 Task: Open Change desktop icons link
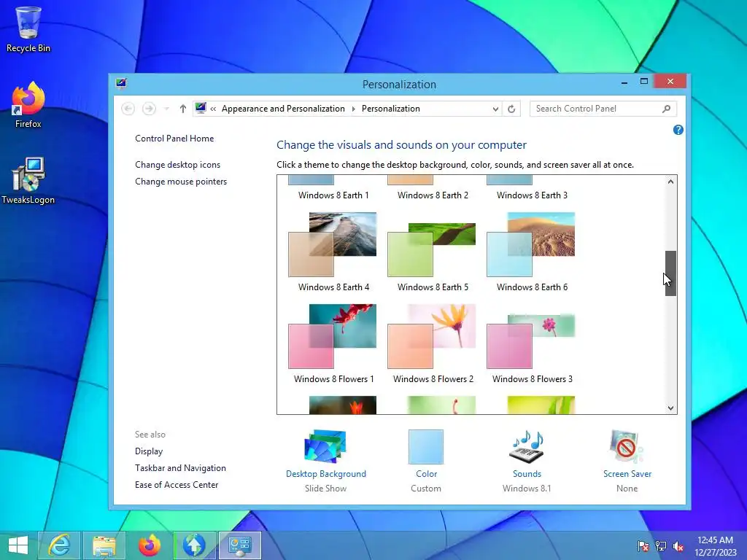178,165
